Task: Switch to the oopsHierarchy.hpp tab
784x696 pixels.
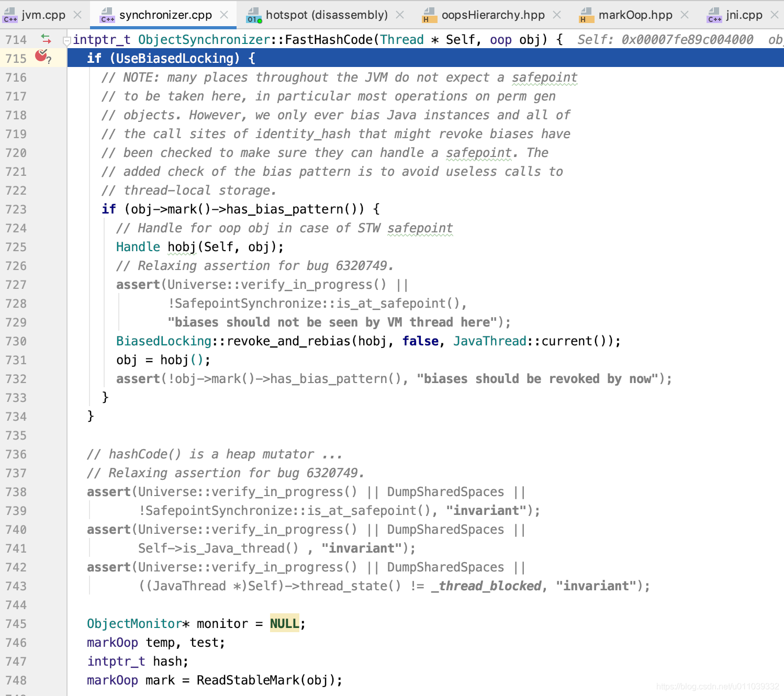Action: [x=492, y=15]
